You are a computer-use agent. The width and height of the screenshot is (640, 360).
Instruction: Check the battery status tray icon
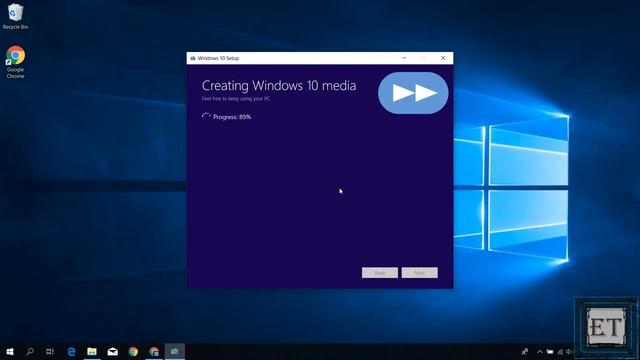tap(550, 351)
